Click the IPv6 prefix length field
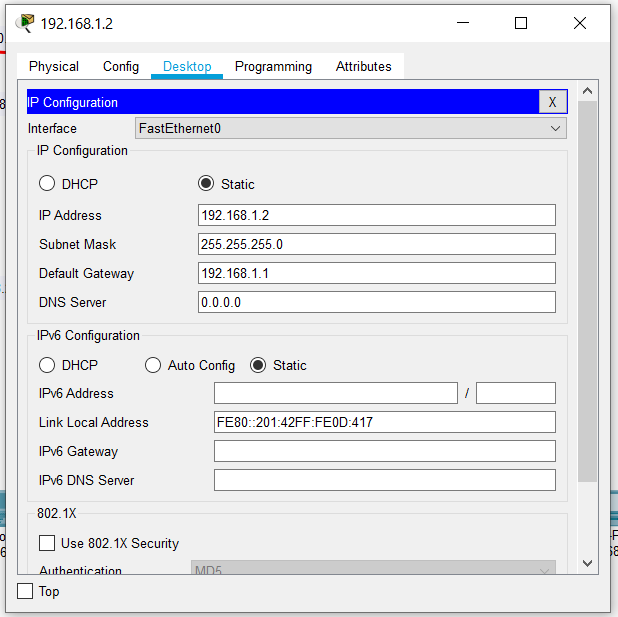 pos(516,393)
